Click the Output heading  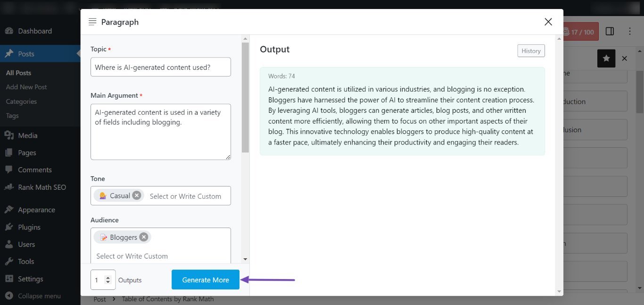(x=275, y=50)
